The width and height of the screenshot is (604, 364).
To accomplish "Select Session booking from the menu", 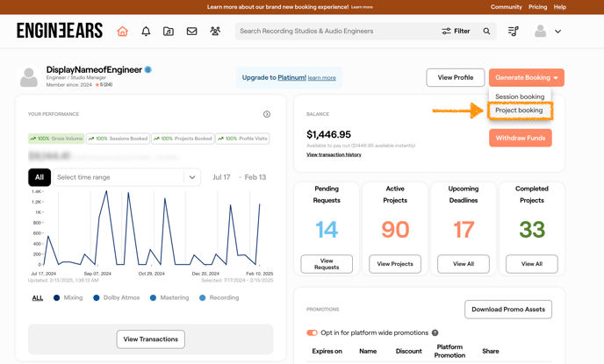I will 519,96.
